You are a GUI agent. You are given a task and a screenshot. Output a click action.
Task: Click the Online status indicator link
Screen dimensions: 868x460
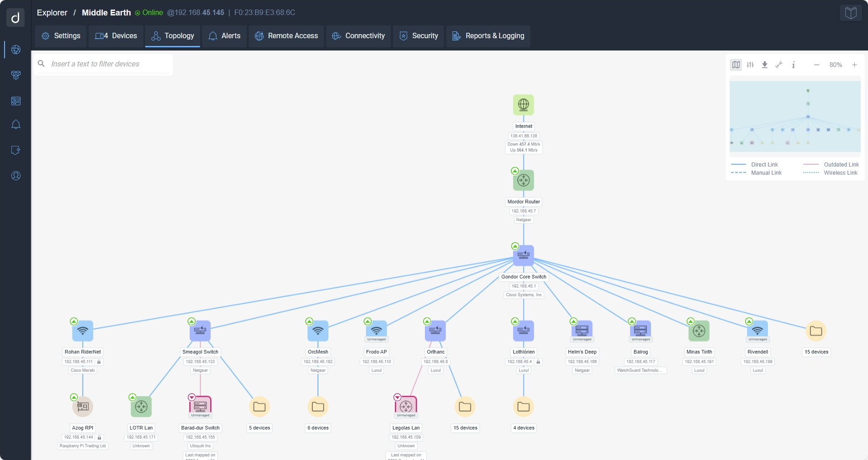point(149,12)
